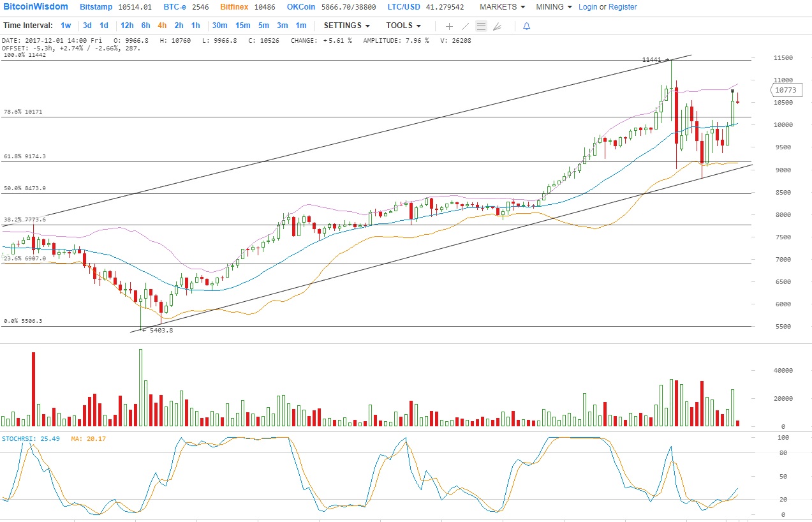The image size is (812, 522).
Task: Switch time interval to 1w
Action: click(66, 26)
